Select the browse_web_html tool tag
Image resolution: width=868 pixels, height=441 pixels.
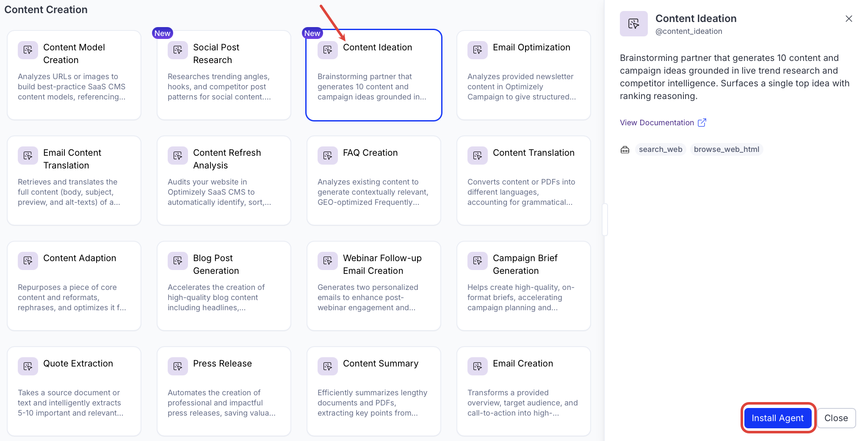click(x=726, y=150)
